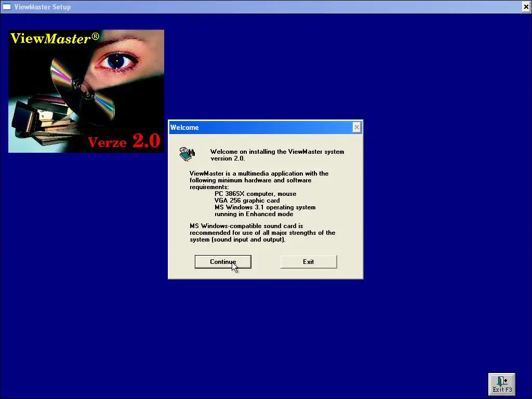This screenshot has height=399, width=532.
Task: Click the ViewMaster Verze 2.0 splash image
Action: [86, 91]
